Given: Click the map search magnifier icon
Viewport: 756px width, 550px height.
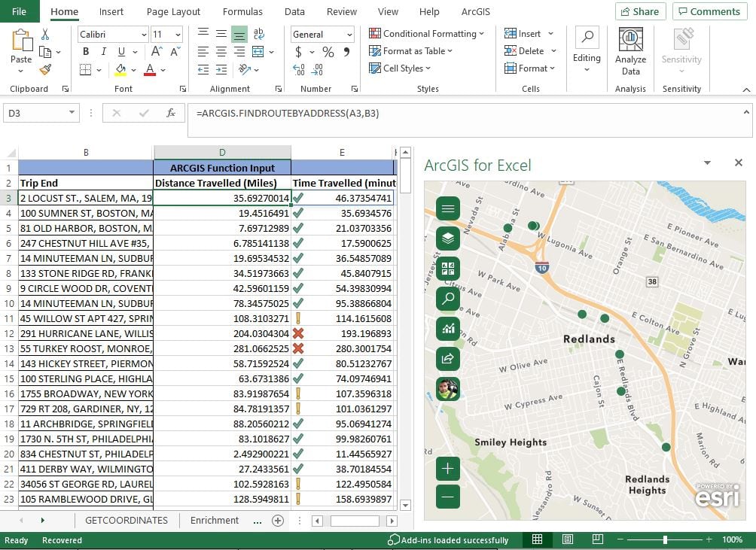Looking at the screenshot, I should click(448, 299).
